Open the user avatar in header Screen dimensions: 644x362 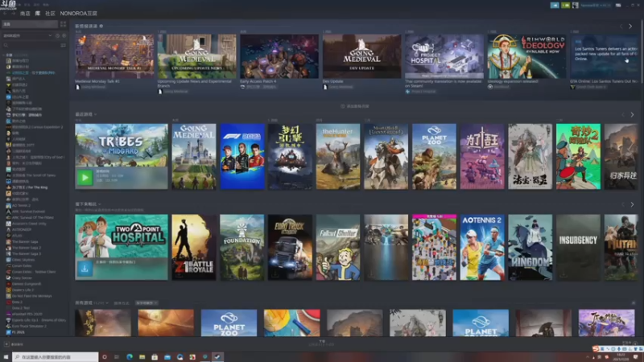click(x=576, y=6)
